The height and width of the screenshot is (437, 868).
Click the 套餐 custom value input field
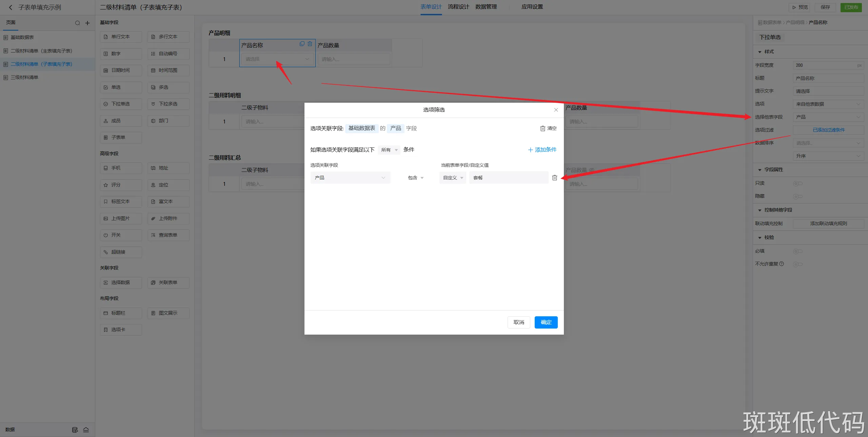[509, 178]
